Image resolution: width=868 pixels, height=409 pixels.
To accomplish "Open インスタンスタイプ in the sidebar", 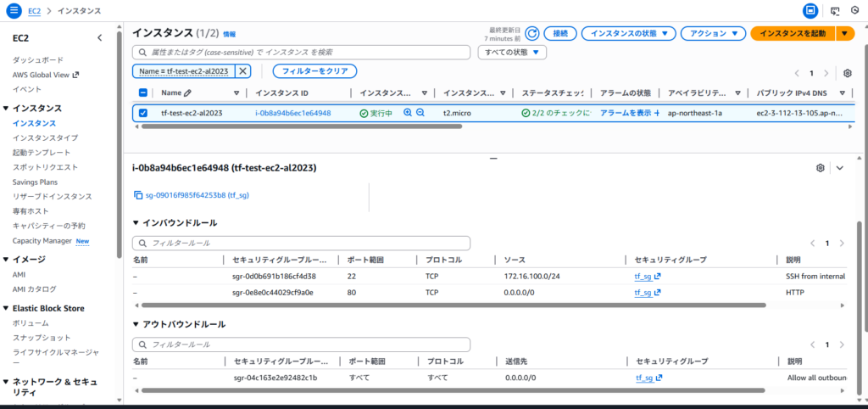I will tap(45, 137).
